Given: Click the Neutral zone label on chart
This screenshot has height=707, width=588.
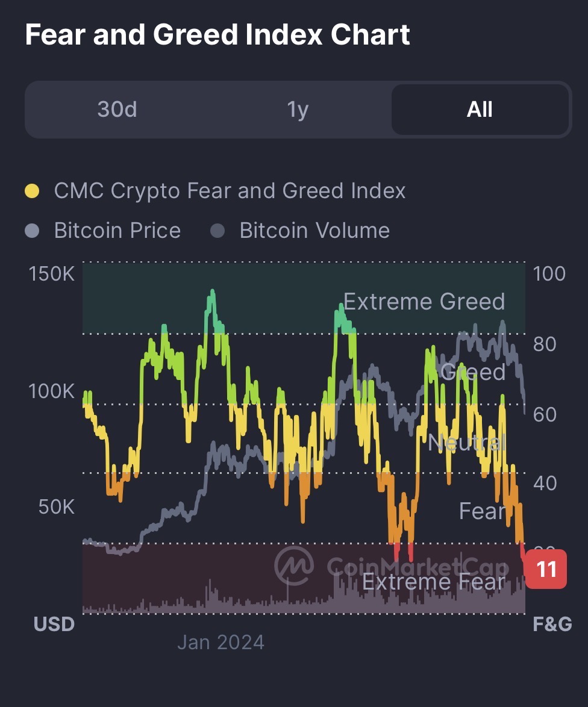Looking at the screenshot, I should [467, 443].
